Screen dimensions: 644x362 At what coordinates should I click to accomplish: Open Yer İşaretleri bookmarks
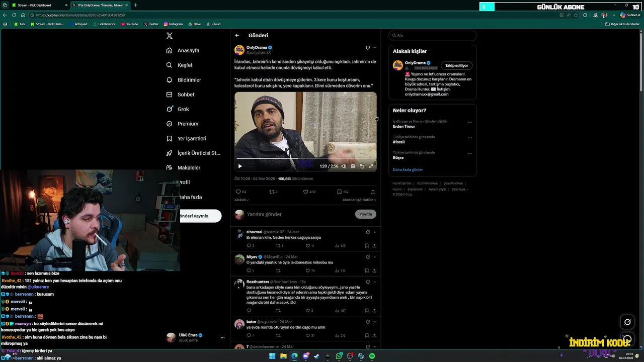pos(186,138)
